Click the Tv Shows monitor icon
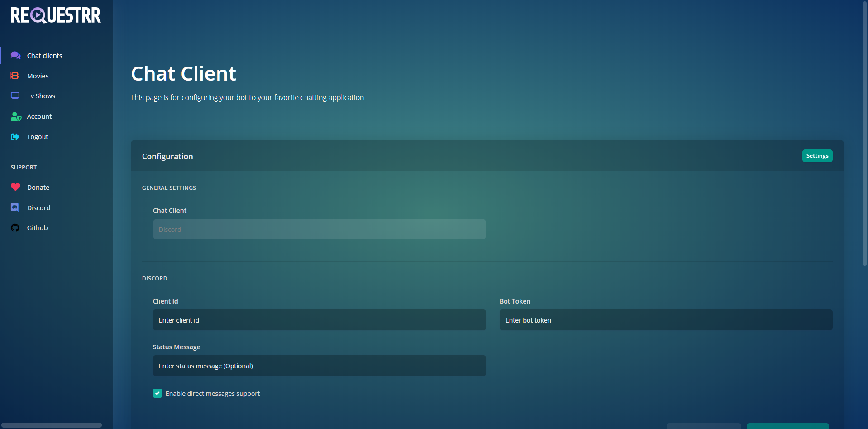The image size is (868, 429). point(15,96)
